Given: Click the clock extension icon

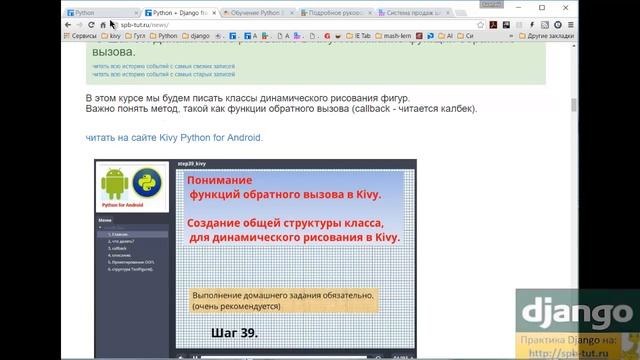Looking at the screenshot, I should coord(558,25).
